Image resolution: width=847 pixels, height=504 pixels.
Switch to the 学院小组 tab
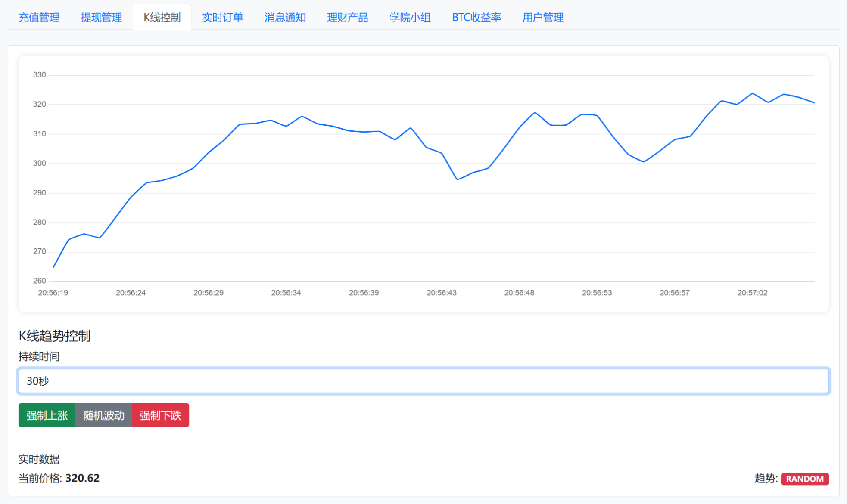(x=410, y=18)
